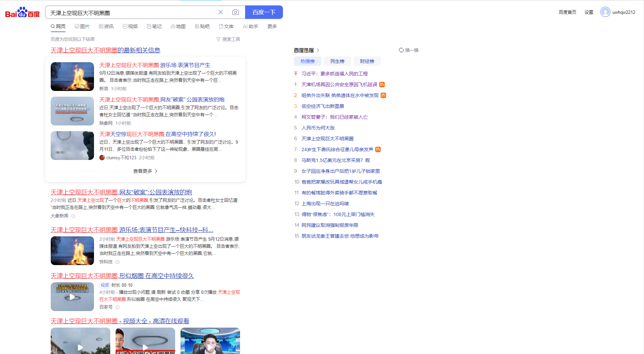Open the 文库 tab

(x=226, y=26)
